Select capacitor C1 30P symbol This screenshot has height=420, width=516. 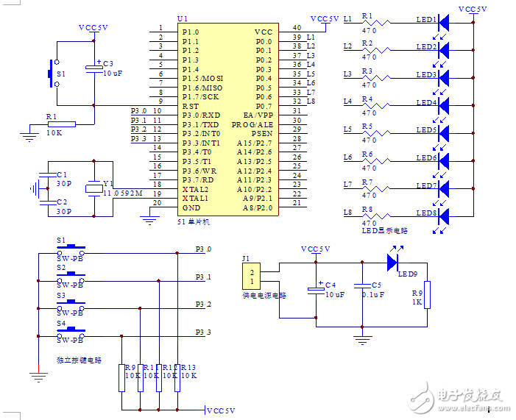click(46, 179)
